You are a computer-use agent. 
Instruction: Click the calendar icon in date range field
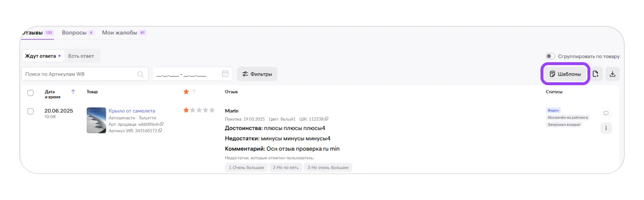[x=225, y=74]
